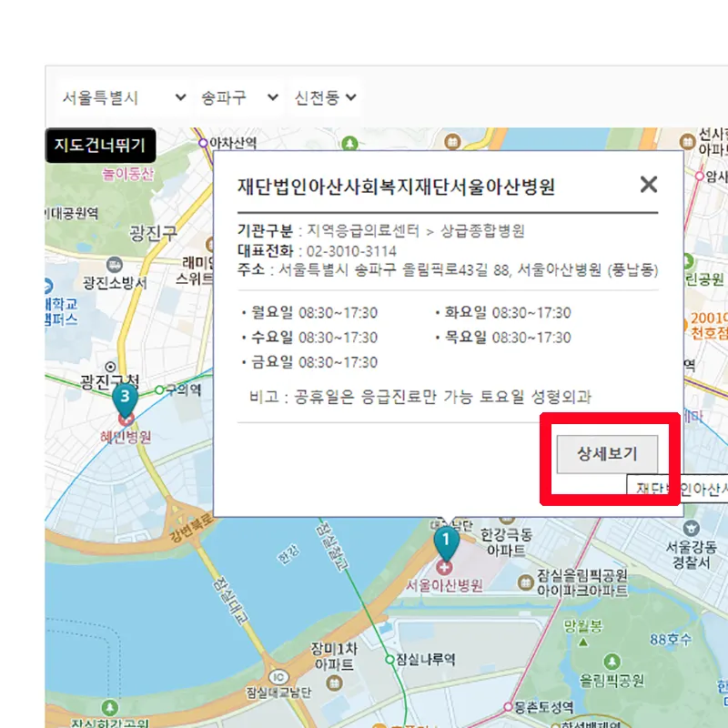Screen dimensions: 728x728
Task: Click the 강변북로 road label
Action: click(x=191, y=528)
